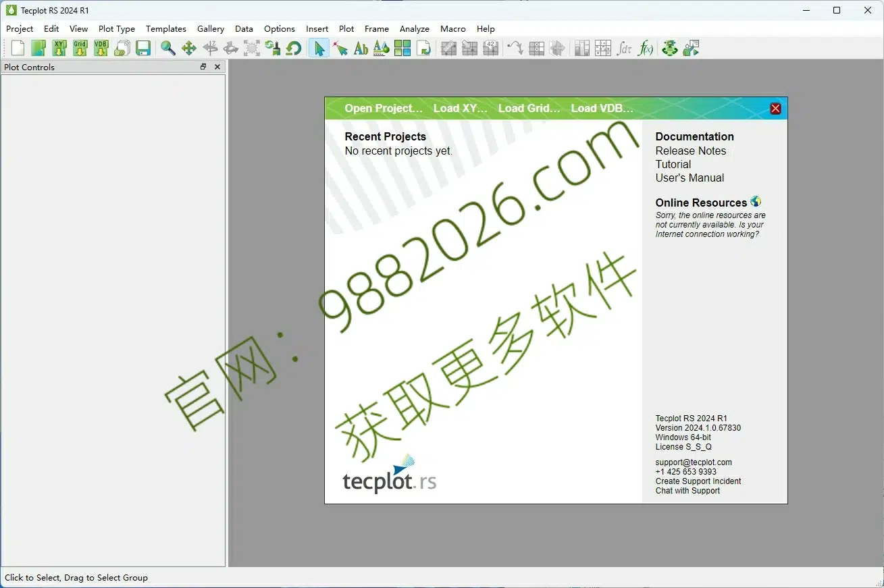Click the stacked pages and hand toolbar icon

[x=122, y=48]
